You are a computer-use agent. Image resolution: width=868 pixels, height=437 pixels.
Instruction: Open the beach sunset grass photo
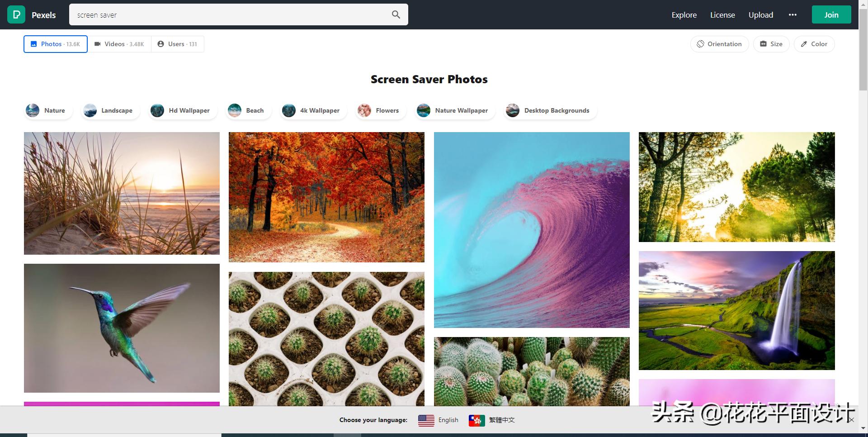122,193
